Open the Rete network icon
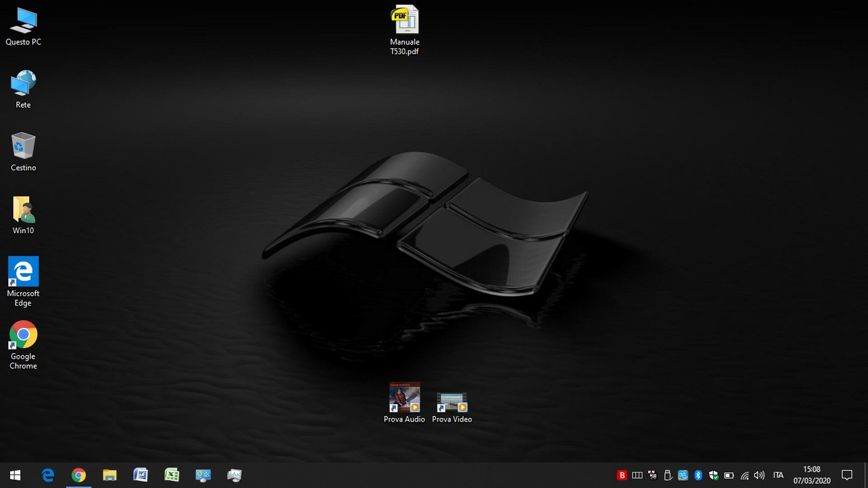This screenshot has width=868, height=488. pos(22,83)
